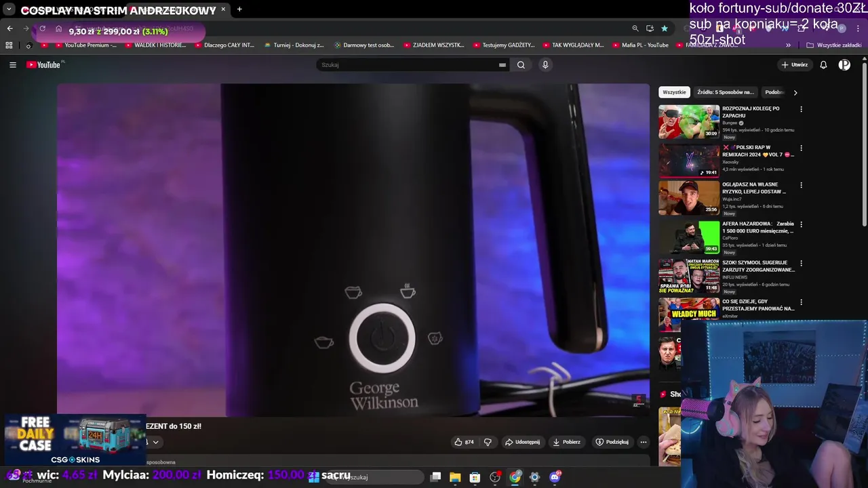Click the Utwórz create button
The width and height of the screenshot is (868, 488).
point(794,65)
